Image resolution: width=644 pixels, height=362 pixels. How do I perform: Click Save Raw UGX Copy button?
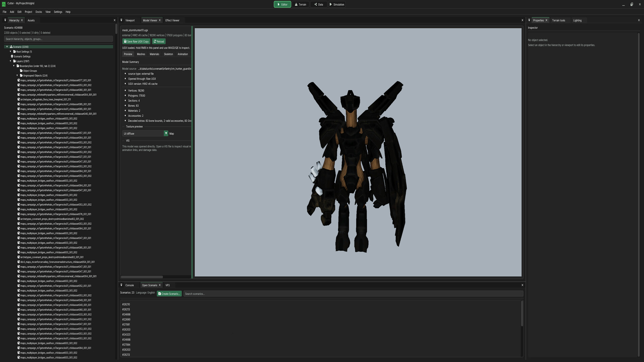[137, 42]
